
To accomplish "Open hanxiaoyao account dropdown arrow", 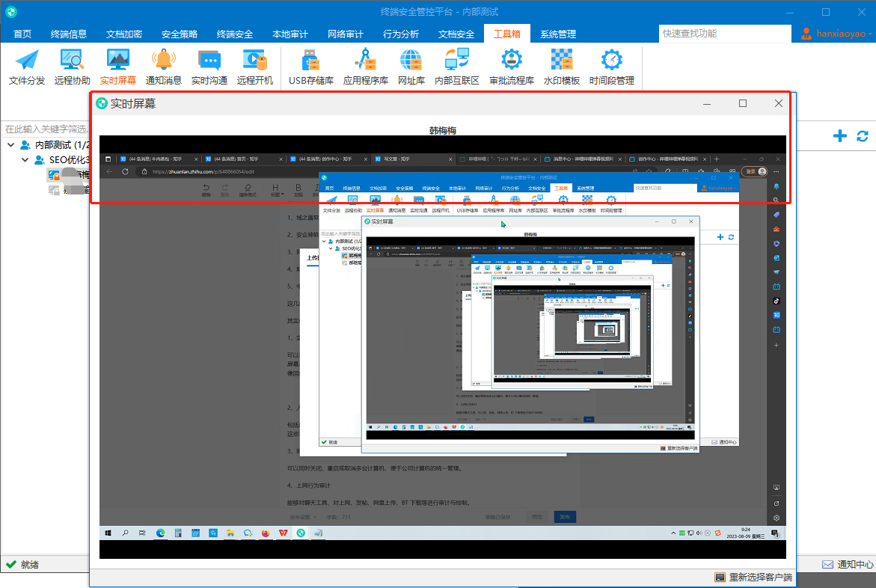I will pos(871,34).
